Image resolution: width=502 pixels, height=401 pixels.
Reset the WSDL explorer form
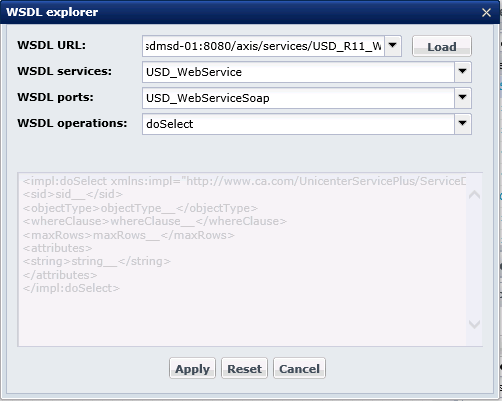click(x=244, y=368)
